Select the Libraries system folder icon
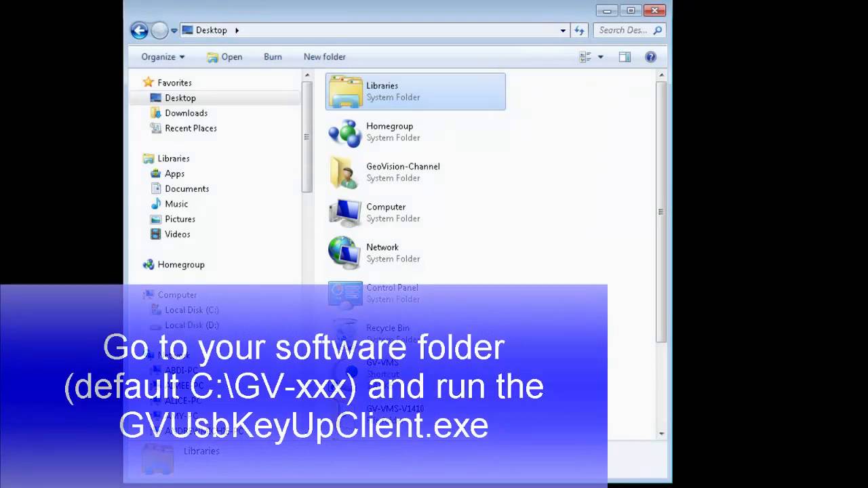The height and width of the screenshot is (488, 868). click(345, 91)
